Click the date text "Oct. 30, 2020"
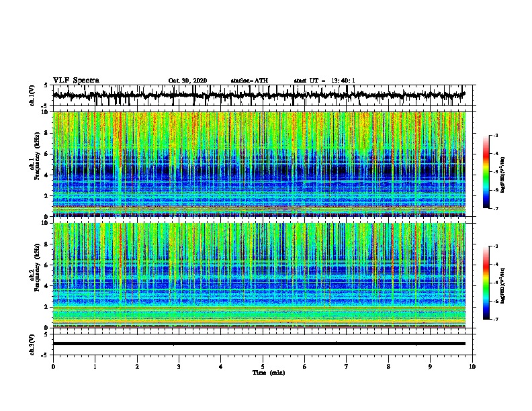Screen dimensions: 532x411 (187, 81)
